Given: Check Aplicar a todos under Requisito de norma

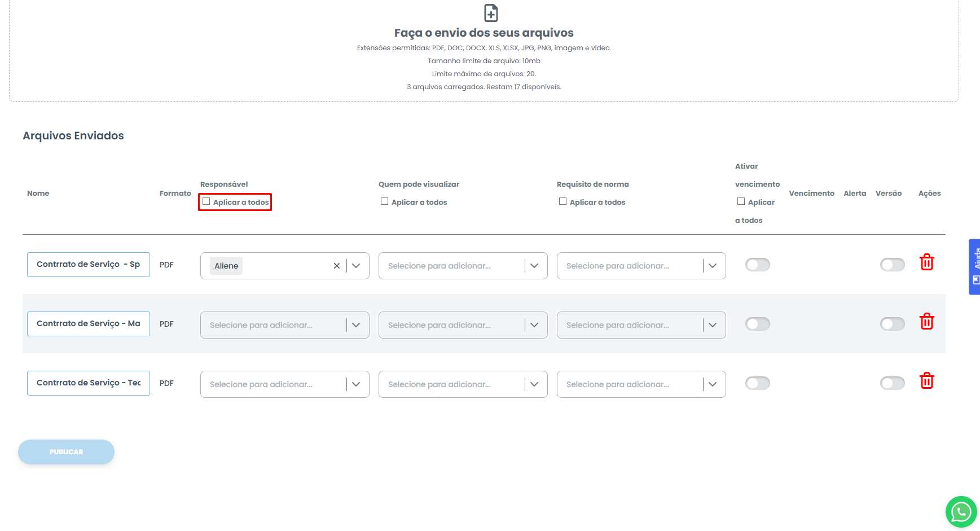Looking at the screenshot, I should (563, 201).
